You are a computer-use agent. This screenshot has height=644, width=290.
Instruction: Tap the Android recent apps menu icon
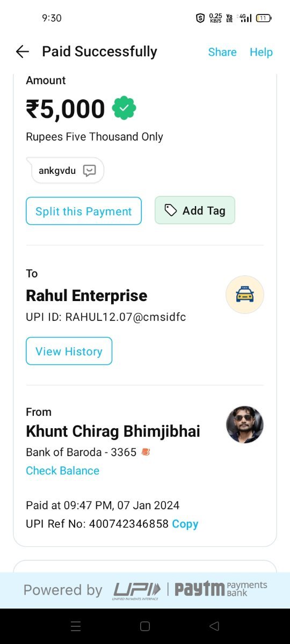(x=76, y=626)
